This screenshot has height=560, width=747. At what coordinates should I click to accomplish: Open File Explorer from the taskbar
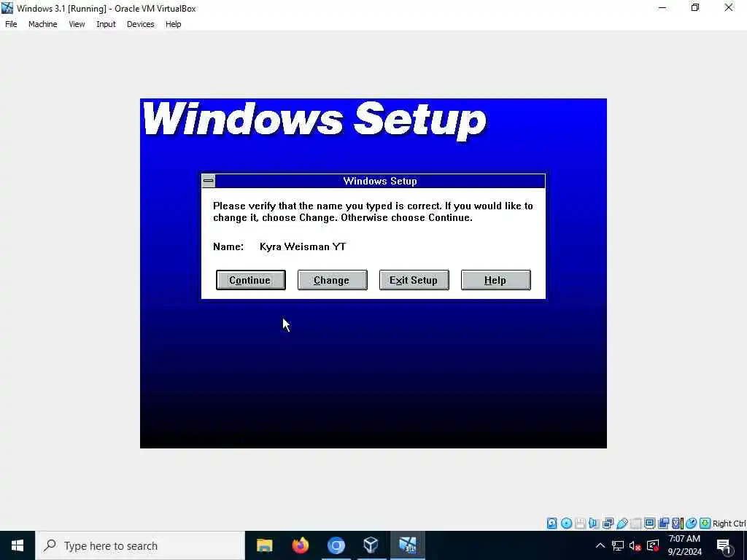264,545
